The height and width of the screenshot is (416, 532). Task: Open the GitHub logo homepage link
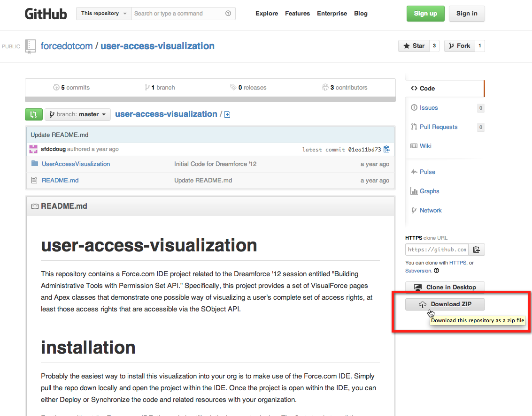[x=46, y=14]
